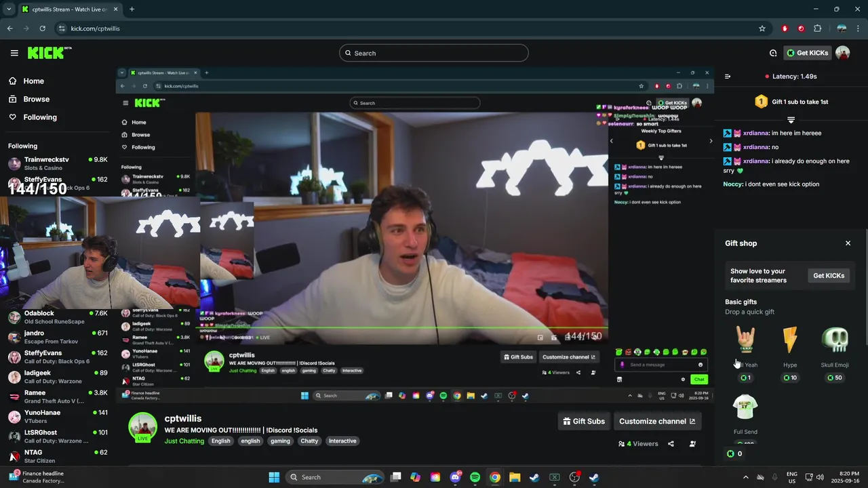Viewport: 868px width, 488px height.
Task: Reload the browser page
Action: pos(42,28)
